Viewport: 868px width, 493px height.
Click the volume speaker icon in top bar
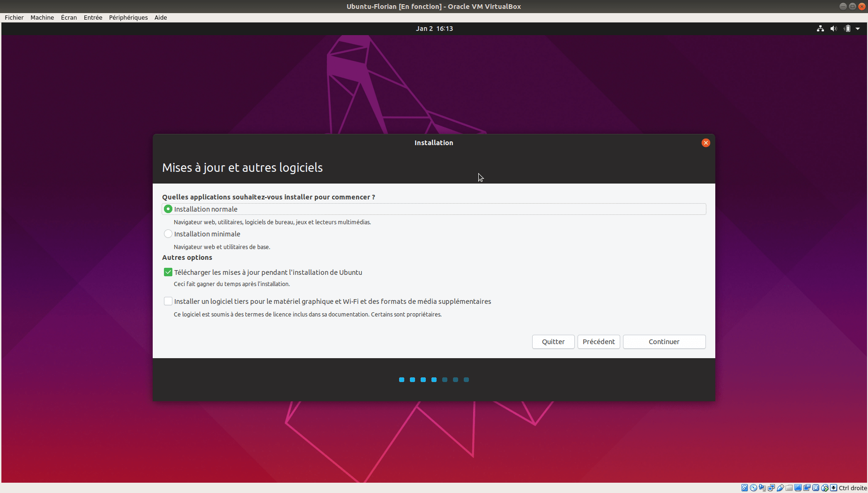point(833,29)
